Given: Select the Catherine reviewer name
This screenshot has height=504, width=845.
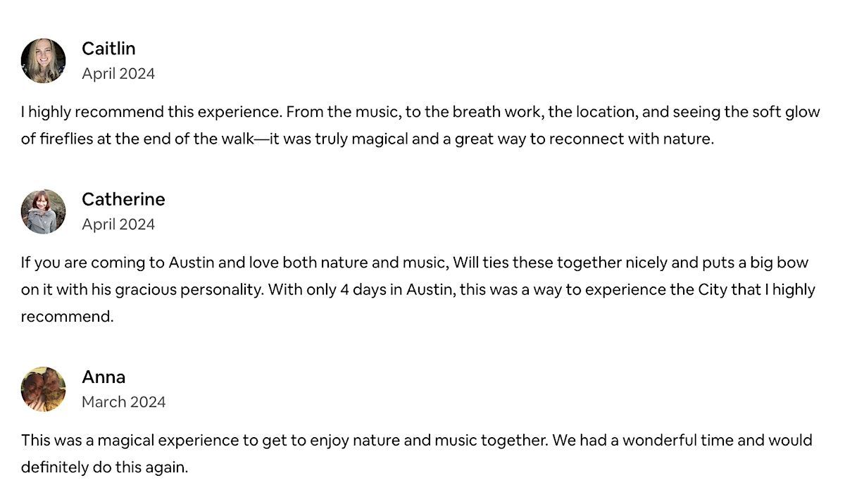Looking at the screenshot, I should pyautogui.click(x=123, y=199).
